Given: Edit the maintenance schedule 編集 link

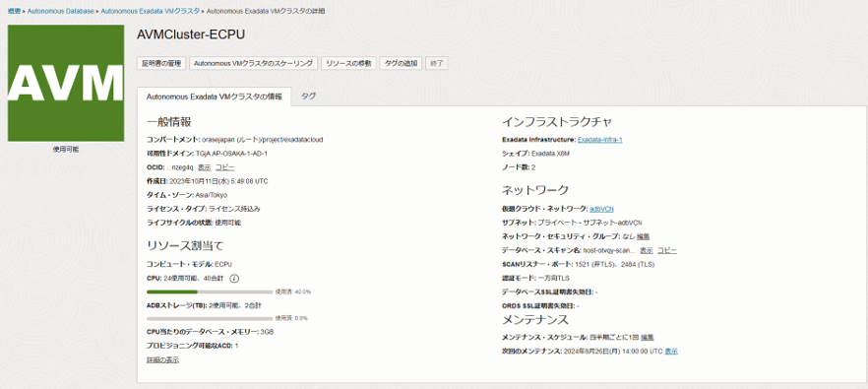Looking at the screenshot, I should tap(648, 338).
